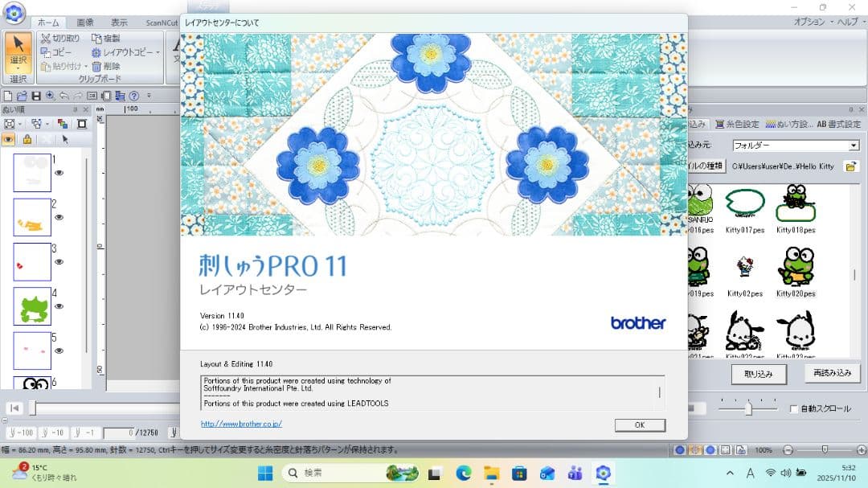
Task: Click the lock icon in sewing order panel
Action: click(27, 140)
